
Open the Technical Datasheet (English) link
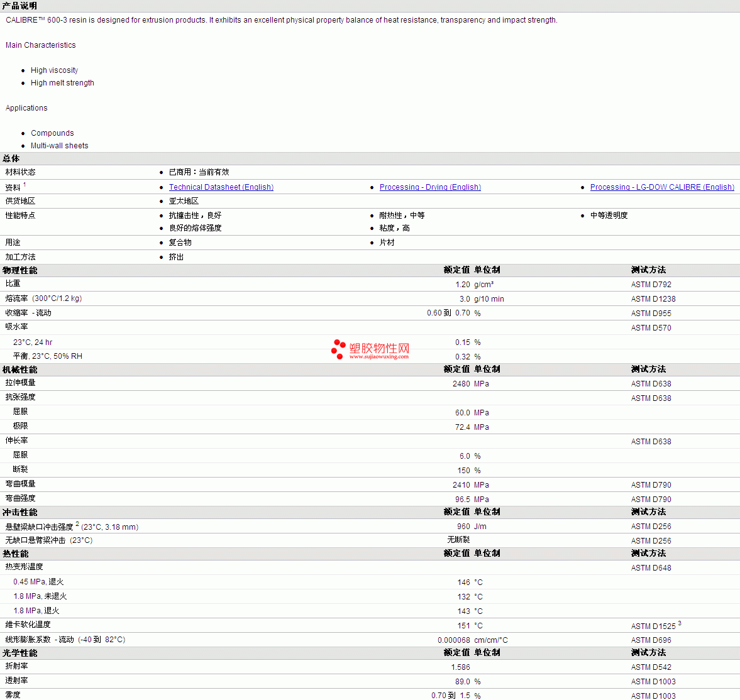point(221,187)
